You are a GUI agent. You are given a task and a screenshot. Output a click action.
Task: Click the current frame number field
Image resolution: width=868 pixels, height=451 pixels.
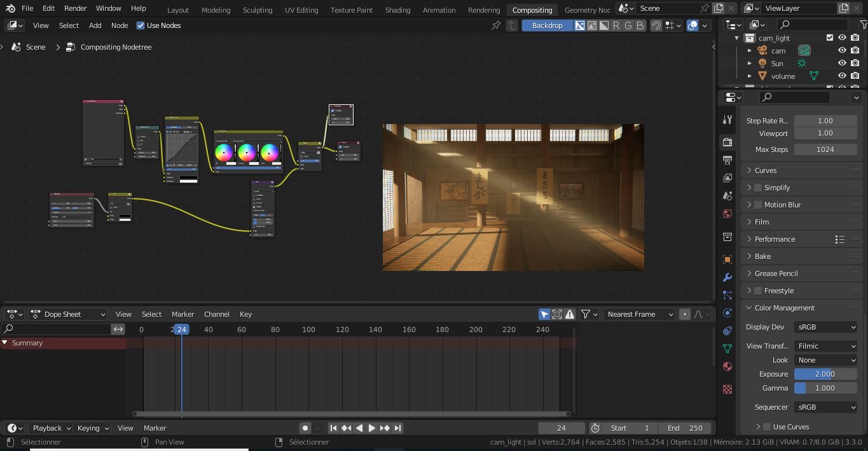coord(561,428)
